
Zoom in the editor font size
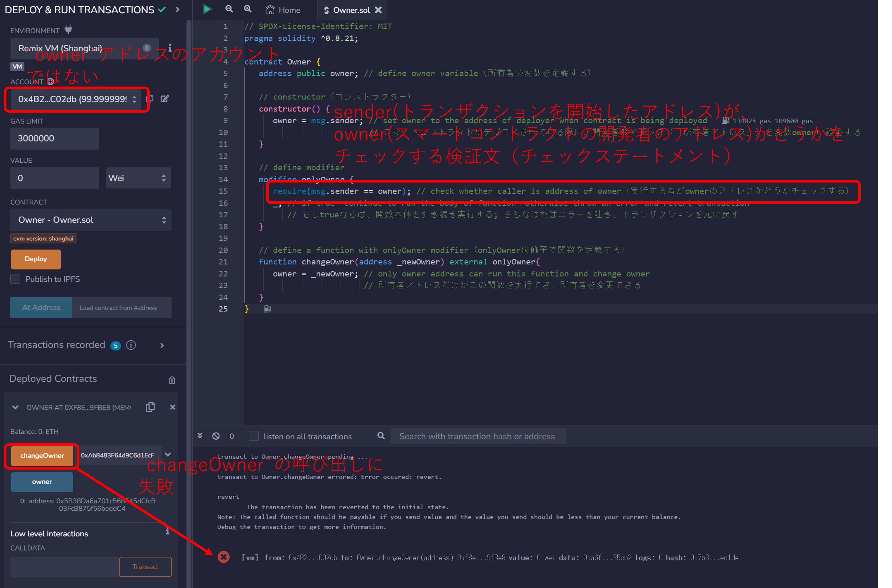tap(248, 9)
